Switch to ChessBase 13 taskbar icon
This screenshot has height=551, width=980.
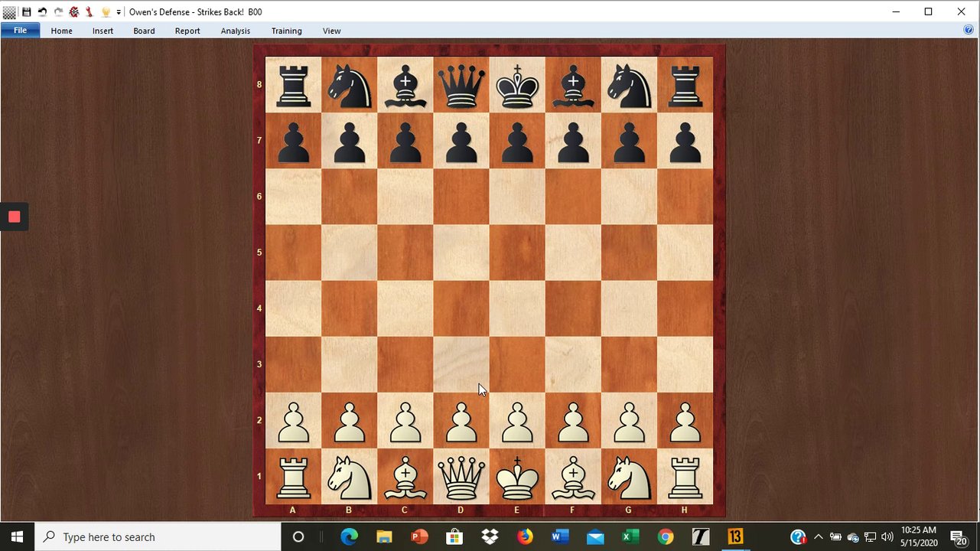(x=735, y=536)
